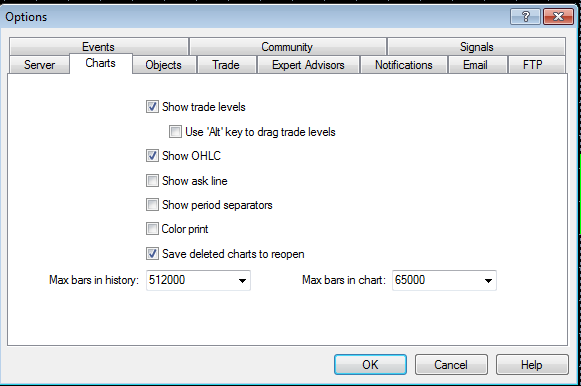Click the 65000 value in chart field
Screen dimensions: 581x386
(410, 280)
